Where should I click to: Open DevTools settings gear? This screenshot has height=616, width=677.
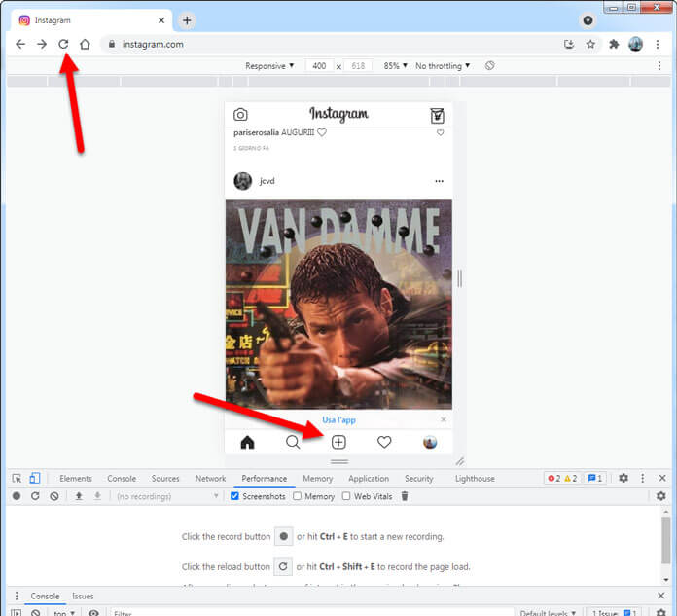coord(624,478)
